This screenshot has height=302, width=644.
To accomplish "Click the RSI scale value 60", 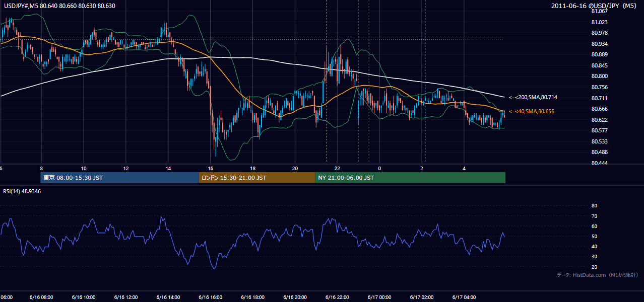I will 594,226.
